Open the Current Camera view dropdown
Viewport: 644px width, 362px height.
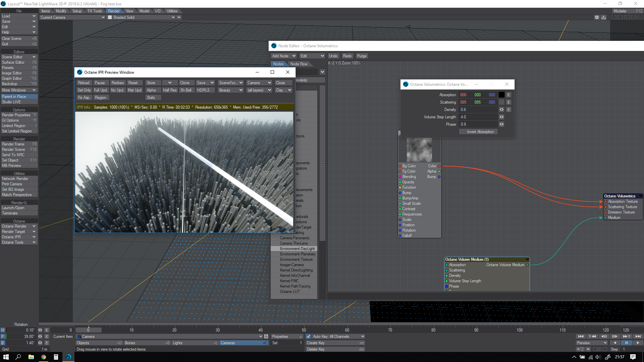(72, 17)
